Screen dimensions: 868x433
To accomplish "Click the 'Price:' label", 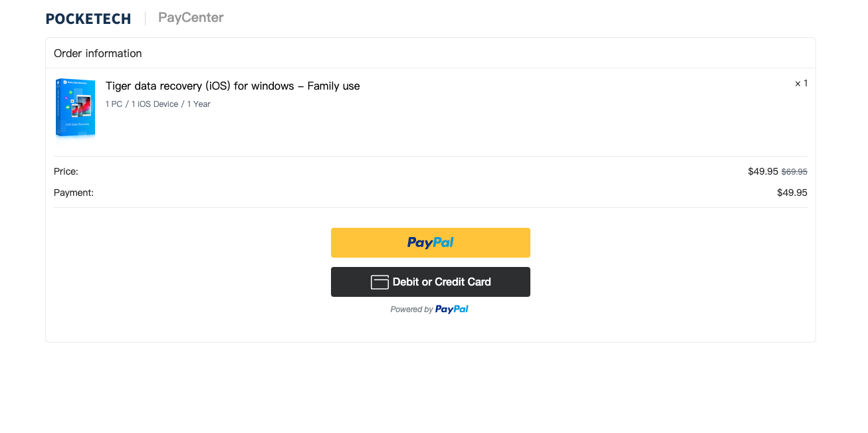I will [66, 171].
